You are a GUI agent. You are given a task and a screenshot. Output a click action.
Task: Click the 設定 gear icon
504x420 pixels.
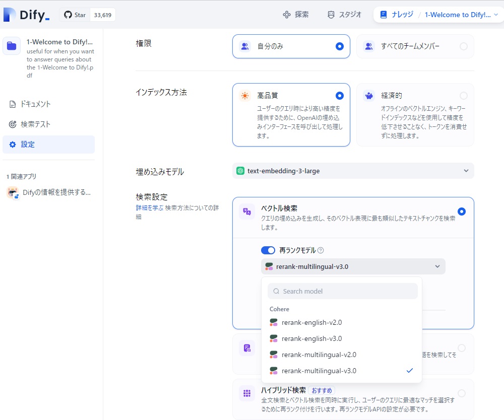point(13,145)
